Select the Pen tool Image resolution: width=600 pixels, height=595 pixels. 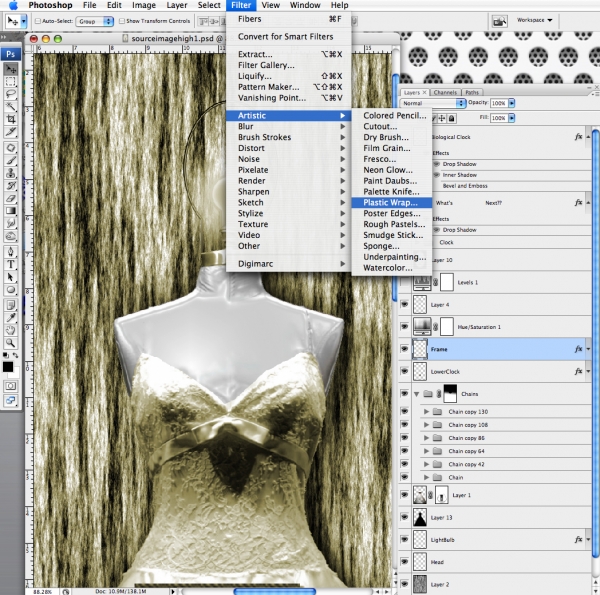coord(11,252)
